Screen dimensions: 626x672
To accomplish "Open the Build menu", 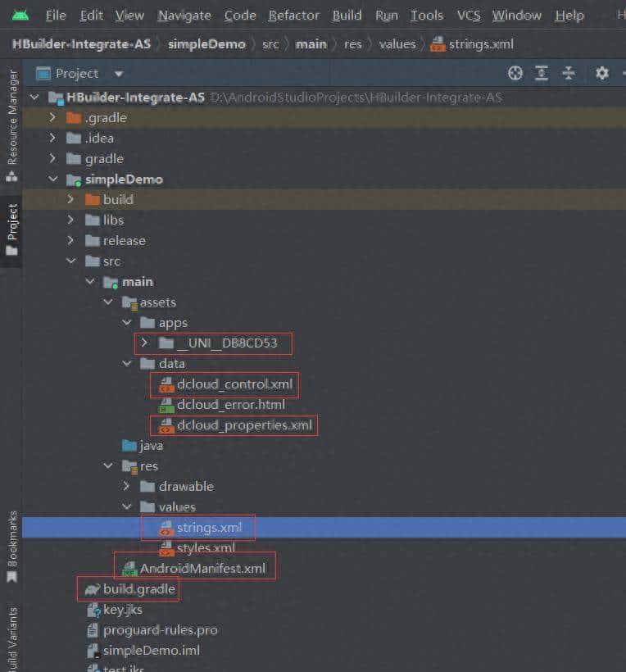I will (347, 16).
